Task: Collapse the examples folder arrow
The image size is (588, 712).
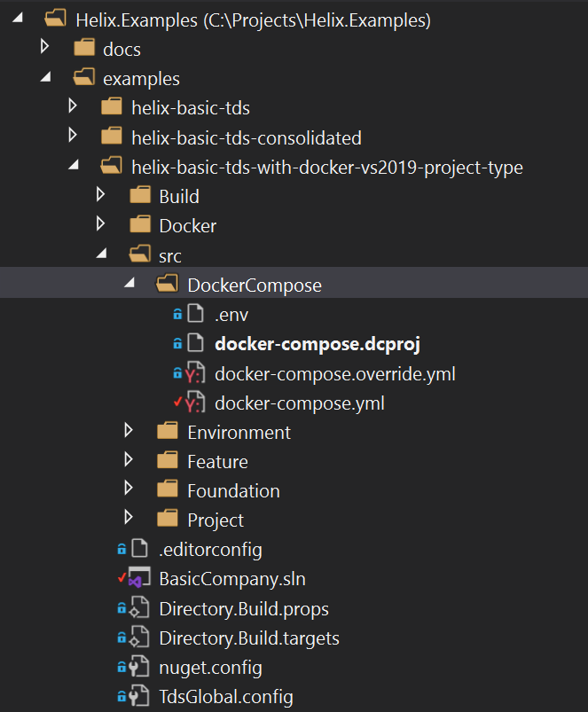Action: coord(45,79)
